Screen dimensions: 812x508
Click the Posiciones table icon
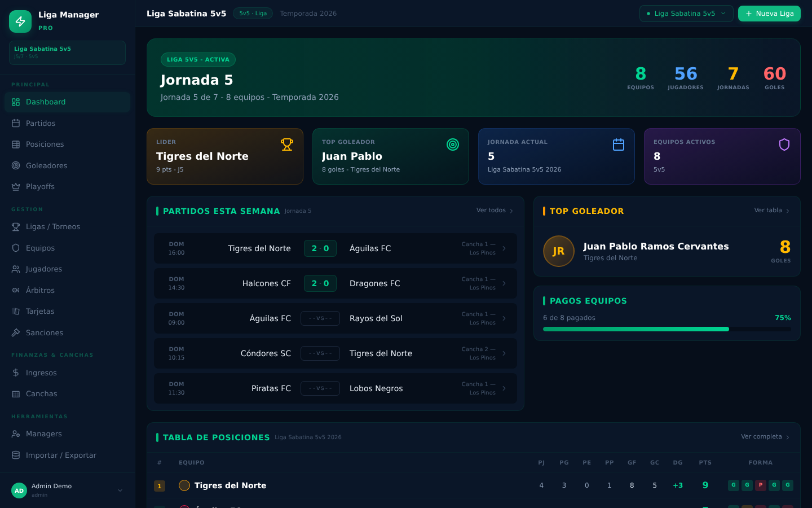click(16, 144)
